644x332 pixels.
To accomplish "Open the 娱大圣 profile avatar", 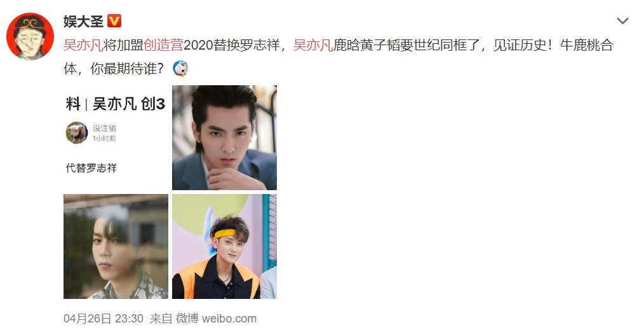I will [x=30, y=36].
